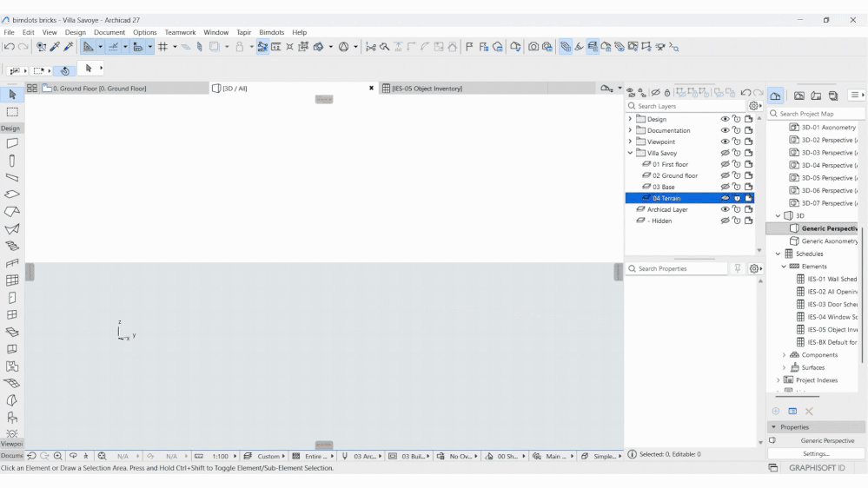Choose the Beam tool in toolbox

tap(12, 178)
